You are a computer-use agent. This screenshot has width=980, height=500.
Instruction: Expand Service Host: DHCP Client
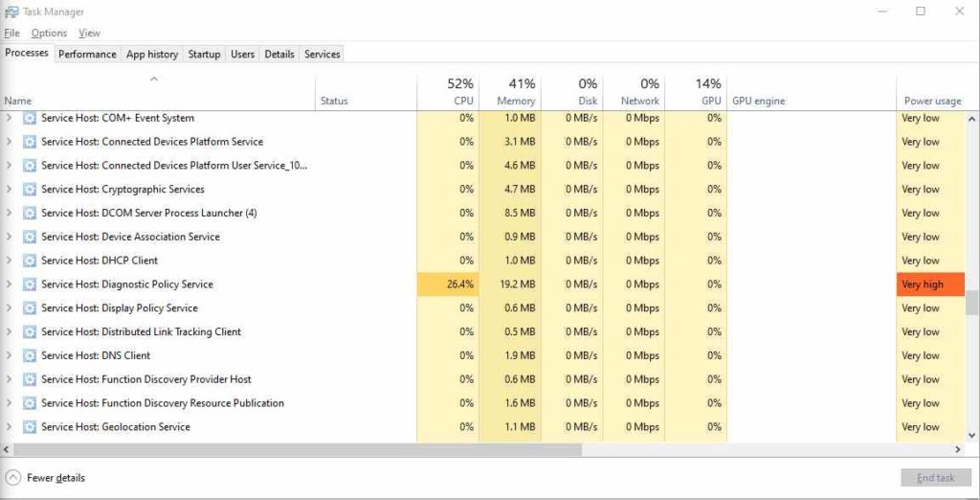click(x=9, y=261)
